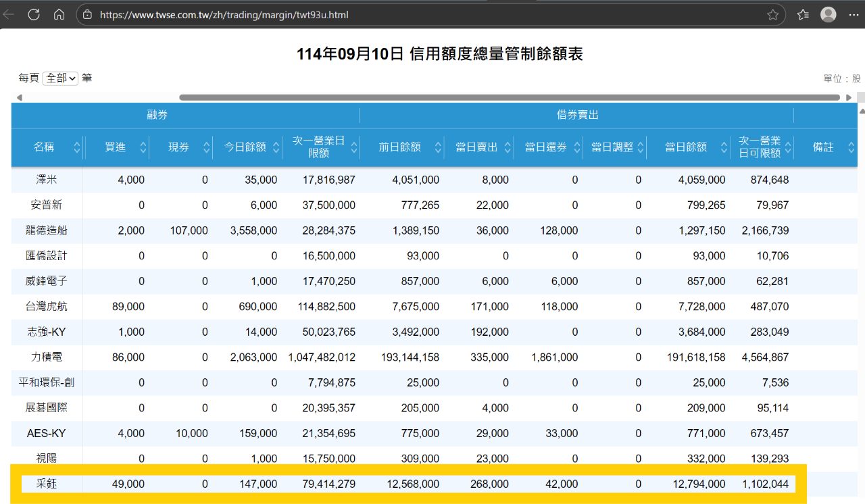Click the table scroll right arrow
The height and width of the screenshot is (504, 865).
coord(849,97)
